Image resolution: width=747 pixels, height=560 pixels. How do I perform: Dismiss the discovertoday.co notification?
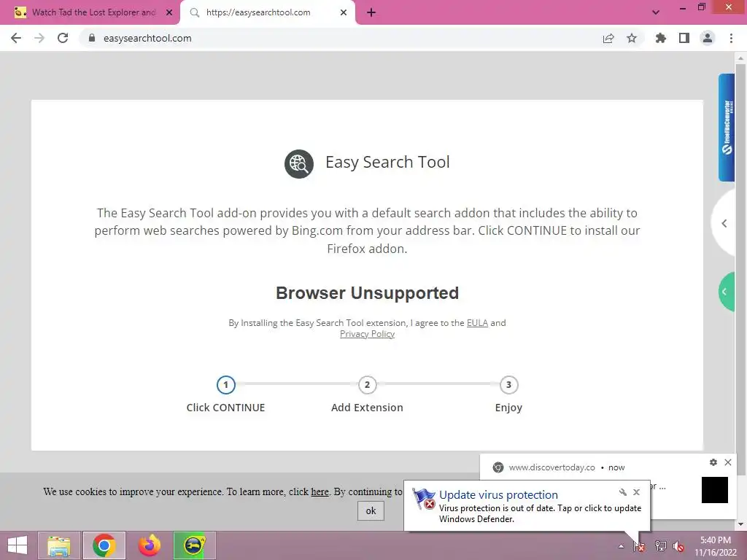[x=728, y=462]
